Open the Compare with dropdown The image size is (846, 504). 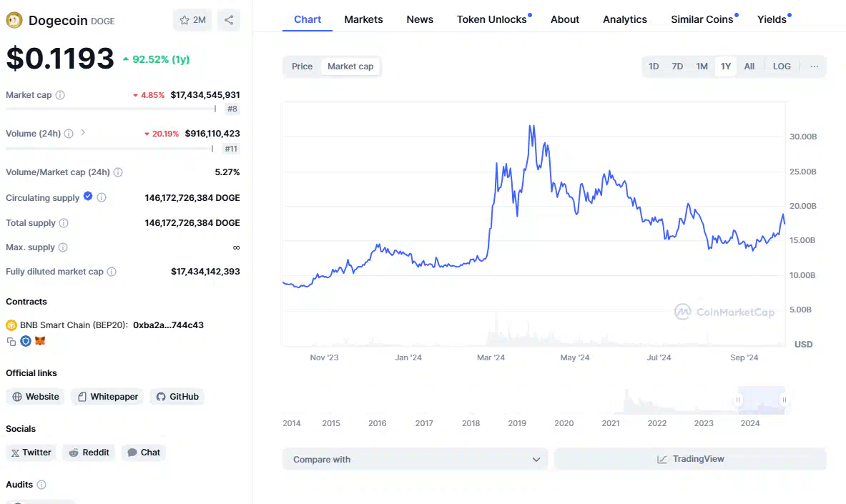(x=415, y=459)
